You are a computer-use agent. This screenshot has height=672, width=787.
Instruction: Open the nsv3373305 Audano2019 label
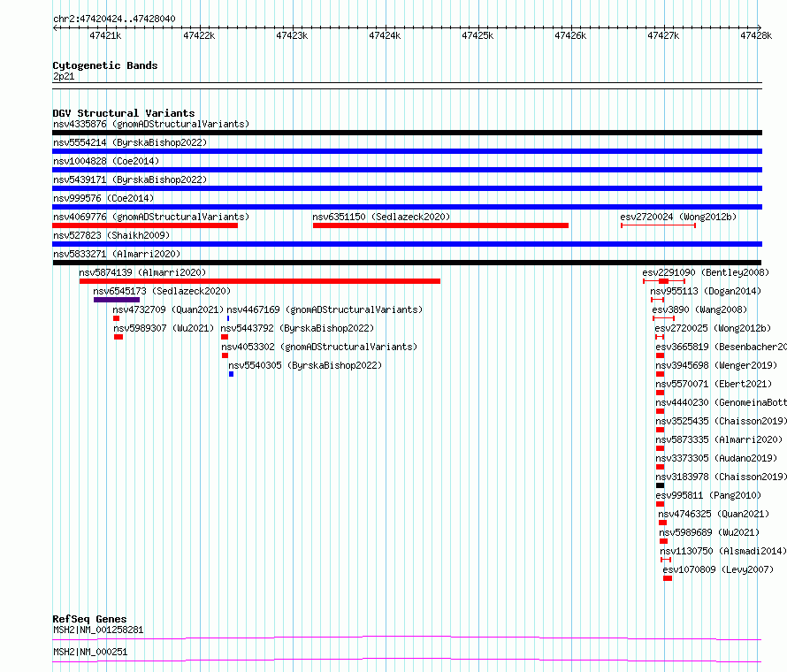tap(716, 458)
